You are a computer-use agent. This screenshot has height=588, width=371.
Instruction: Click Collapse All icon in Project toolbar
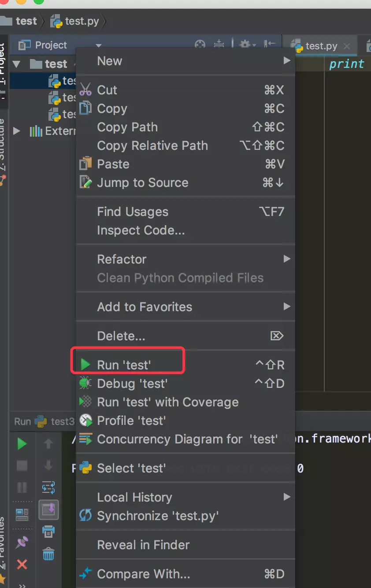(x=219, y=45)
